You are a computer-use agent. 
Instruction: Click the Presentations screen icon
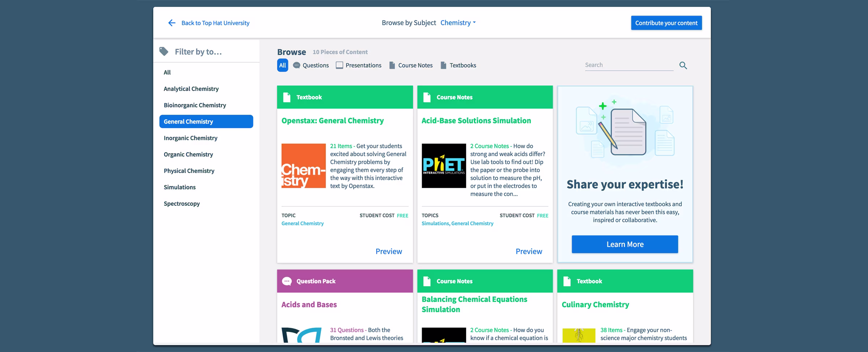(x=339, y=65)
